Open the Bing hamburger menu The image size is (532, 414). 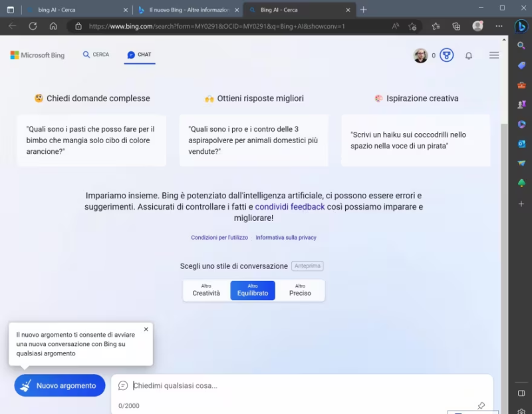[x=493, y=55]
